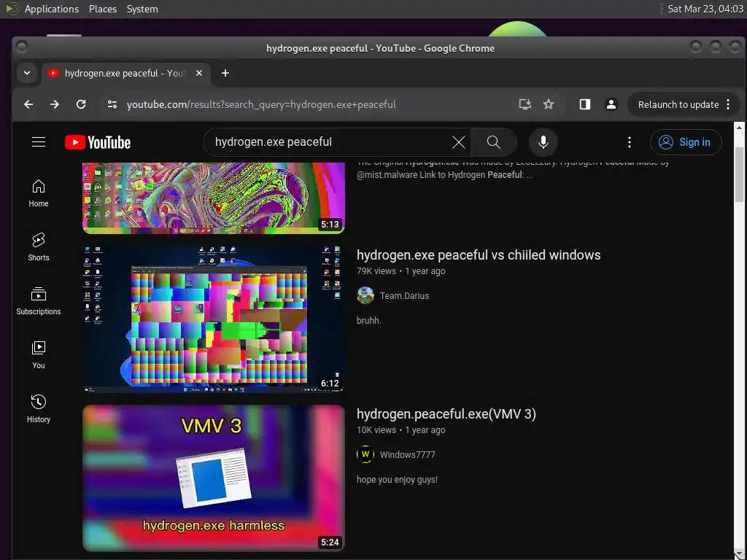747x560 pixels.
Task: Click the Windows7777 channel avatar
Action: (x=365, y=454)
